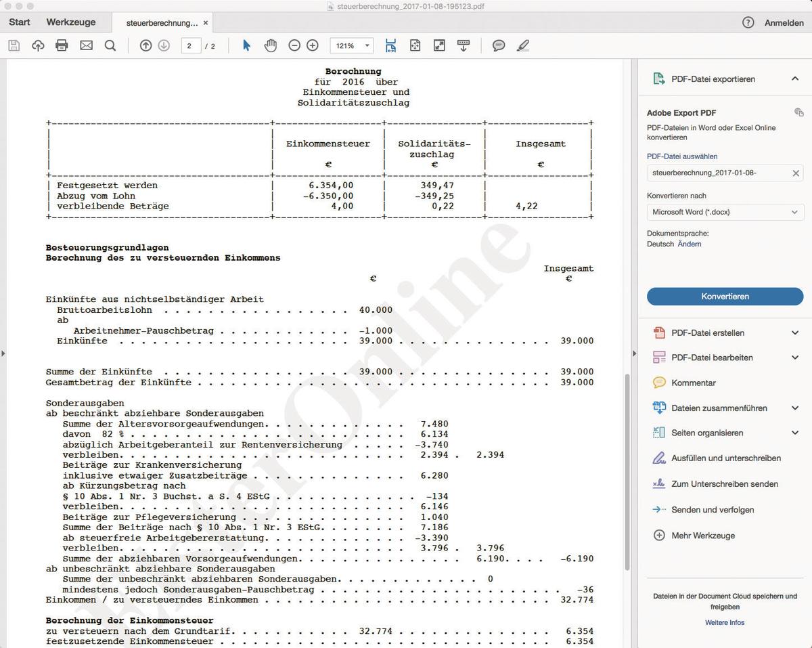This screenshot has width=812, height=648.
Task: Select the arrow selection tool
Action: pos(246,45)
